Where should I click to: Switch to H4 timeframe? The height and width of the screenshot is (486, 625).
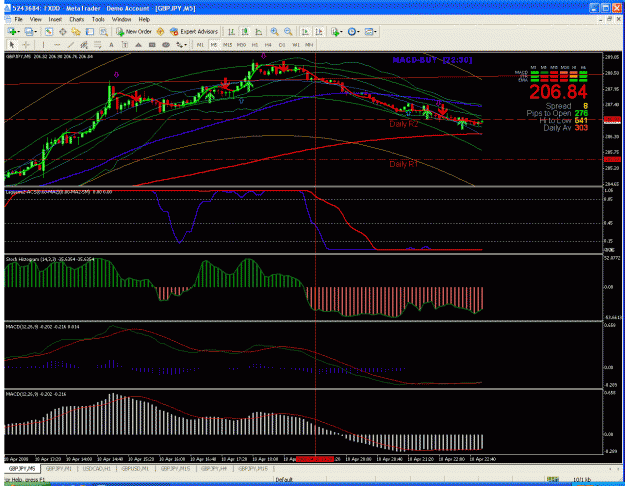pyautogui.click(x=268, y=45)
